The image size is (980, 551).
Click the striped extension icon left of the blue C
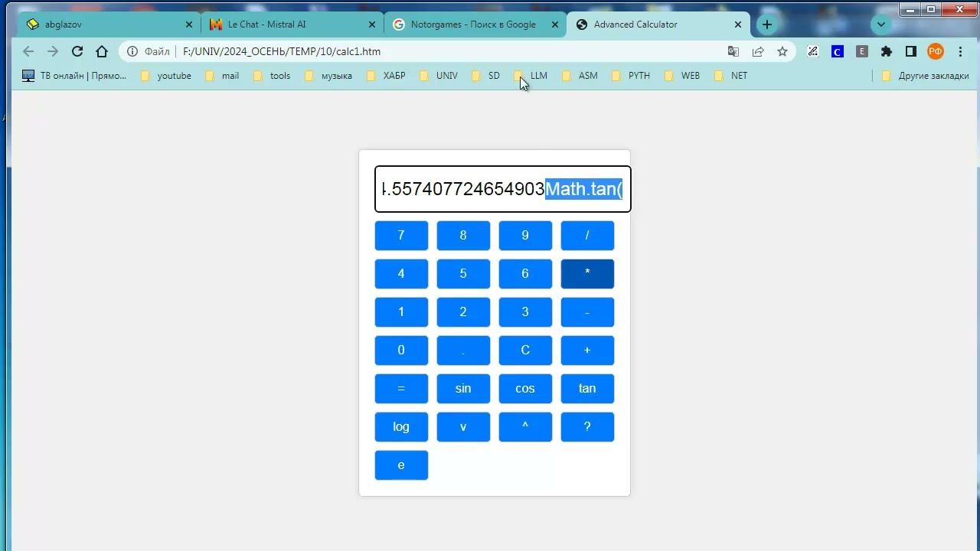(x=813, y=51)
